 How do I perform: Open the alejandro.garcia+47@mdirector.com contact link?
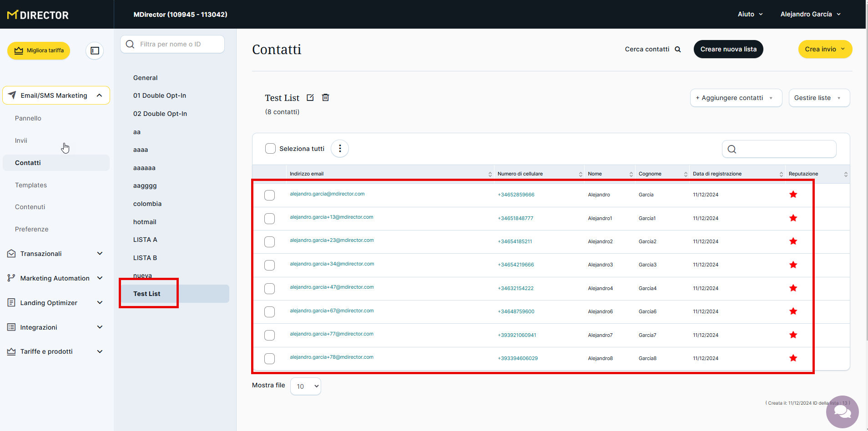[332, 287]
